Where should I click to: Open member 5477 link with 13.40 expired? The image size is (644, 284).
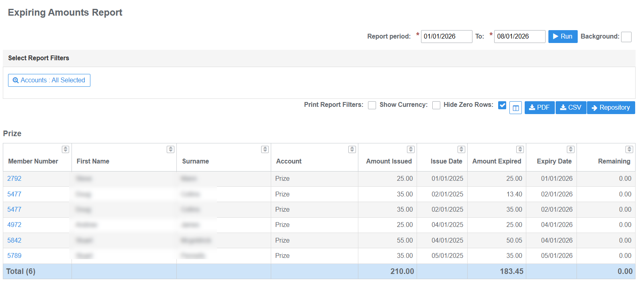pyautogui.click(x=14, y=194)
